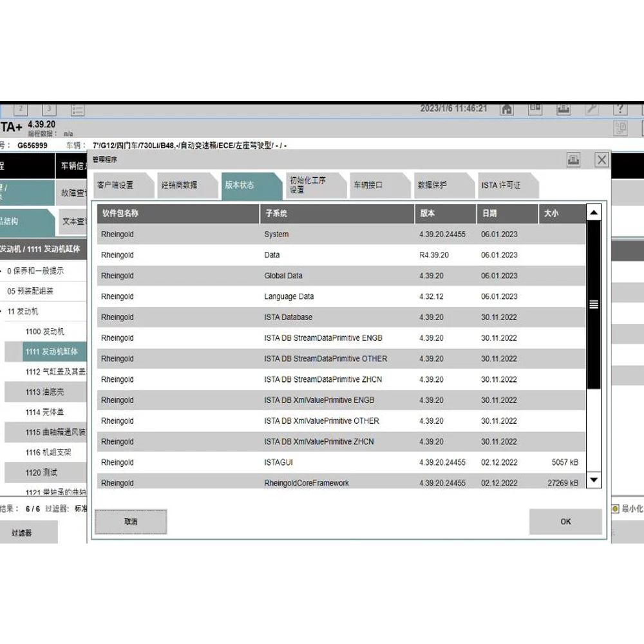
Task: Open the operations list icon in toolbar
Action: point(78,109)
